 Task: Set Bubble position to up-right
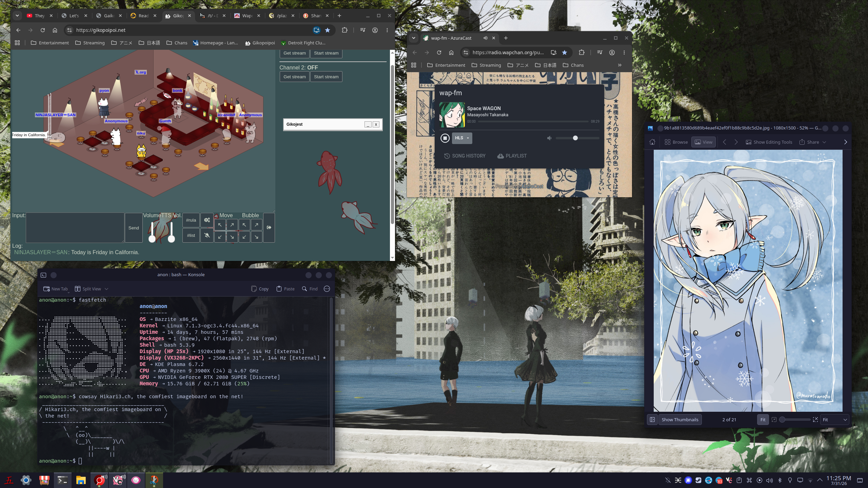[256, 225]
